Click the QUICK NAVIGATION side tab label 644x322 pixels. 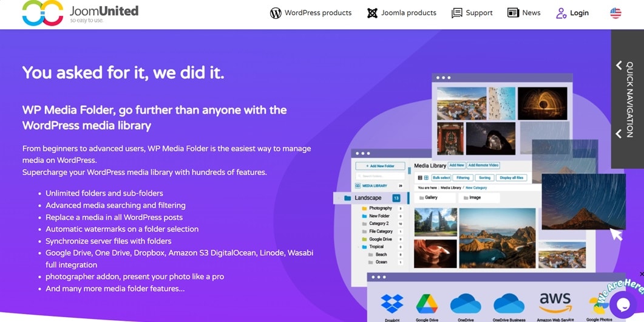click(x=629, y=99)
